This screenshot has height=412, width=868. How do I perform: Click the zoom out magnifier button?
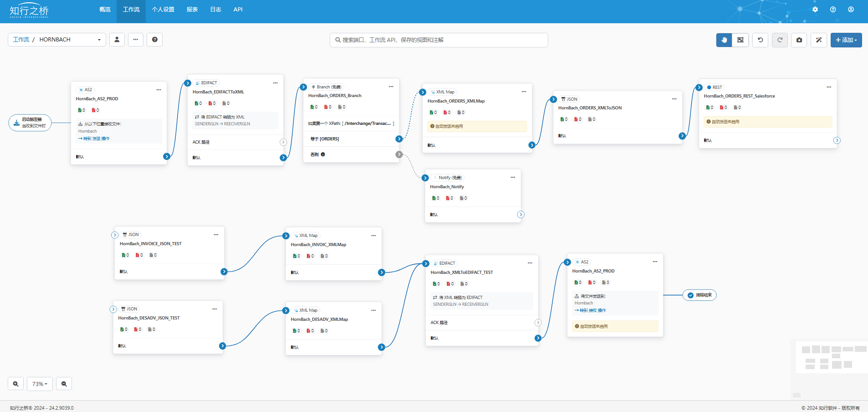point(64,384)
